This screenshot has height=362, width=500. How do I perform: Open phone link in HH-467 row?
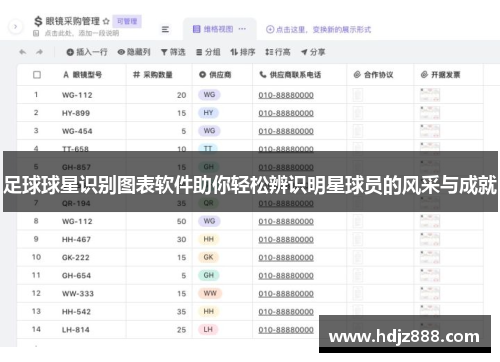[286, 240]
